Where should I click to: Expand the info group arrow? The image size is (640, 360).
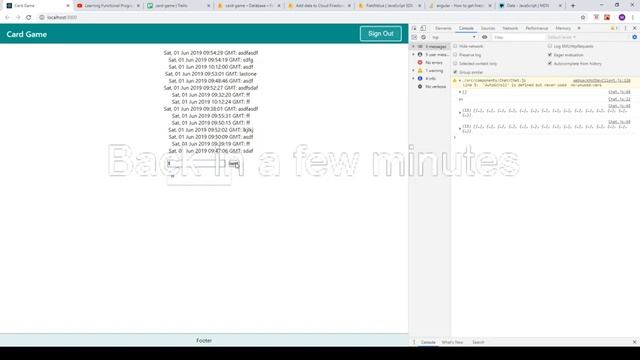click(413, 78)
